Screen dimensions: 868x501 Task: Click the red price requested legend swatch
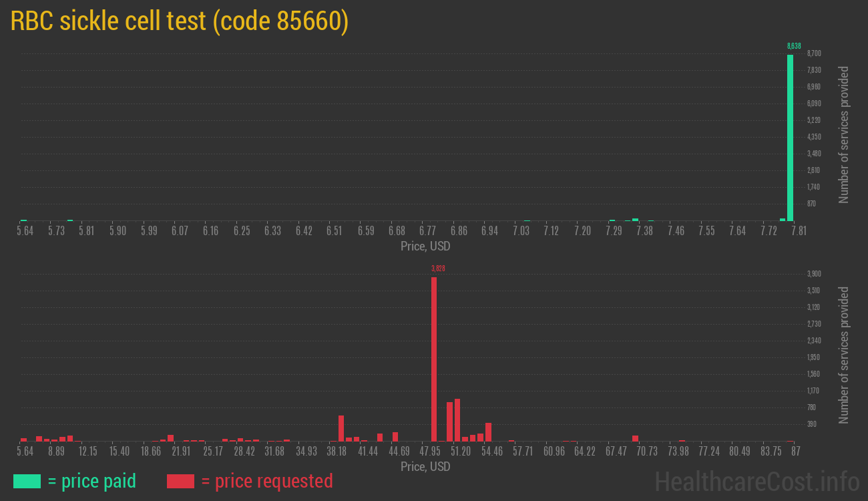180,481
